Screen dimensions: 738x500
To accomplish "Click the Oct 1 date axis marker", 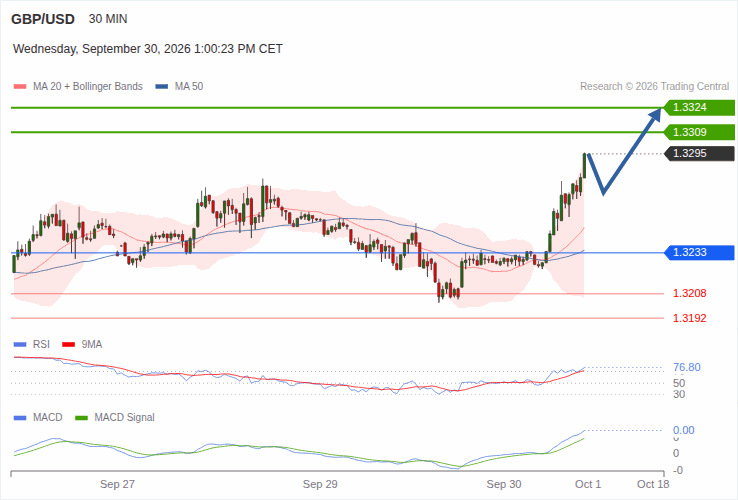I will (588, 484).
